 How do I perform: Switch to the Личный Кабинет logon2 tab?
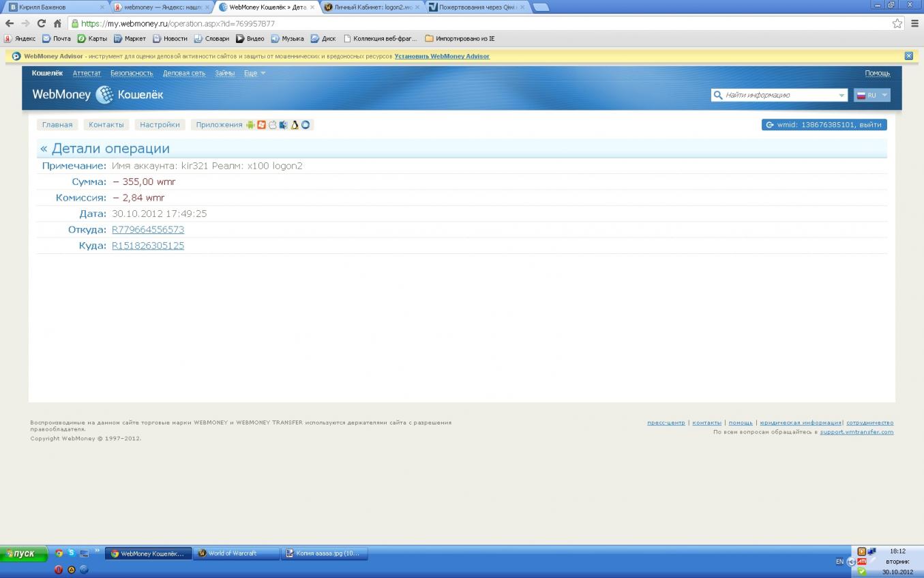point(372,7)
